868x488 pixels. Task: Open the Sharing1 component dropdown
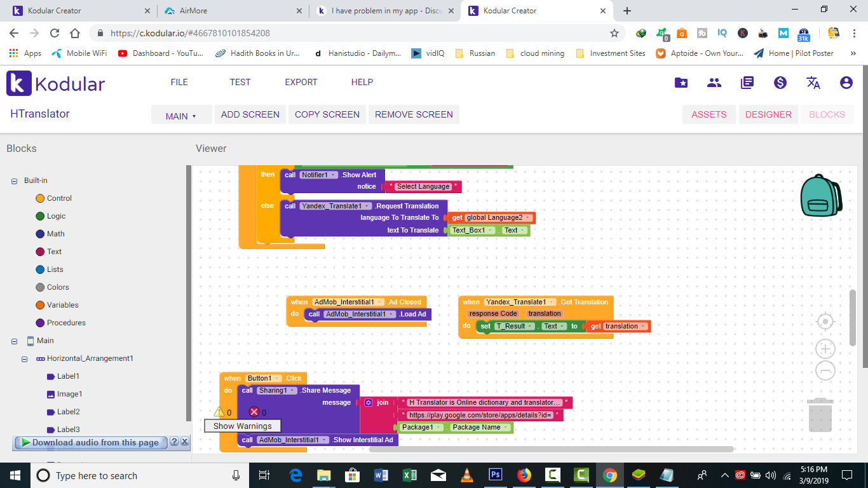(x=278, y=391)
